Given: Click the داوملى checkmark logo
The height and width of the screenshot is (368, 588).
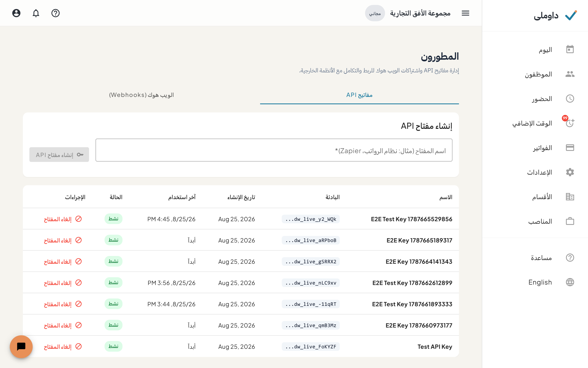Looking at the screenshot, I should point(571,15).
